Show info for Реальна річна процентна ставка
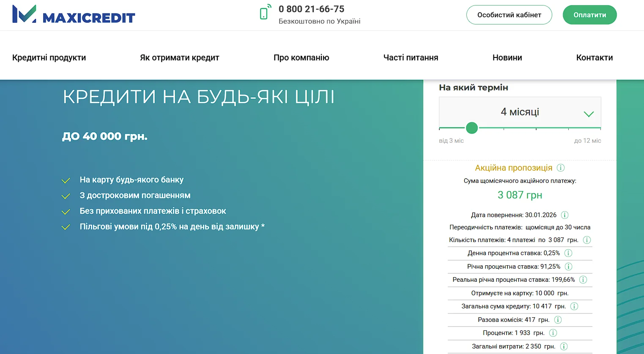The image size is (644, 354). [583, 280]
